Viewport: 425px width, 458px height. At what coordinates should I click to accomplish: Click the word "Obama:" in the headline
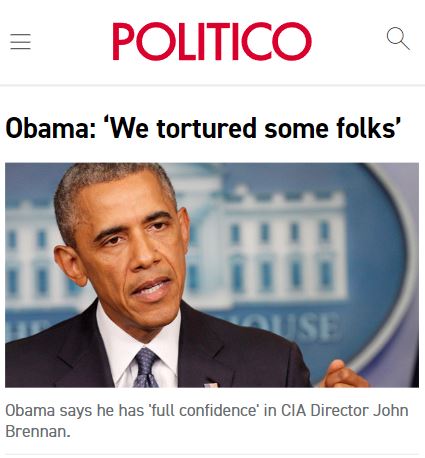(x=51, y=128)
